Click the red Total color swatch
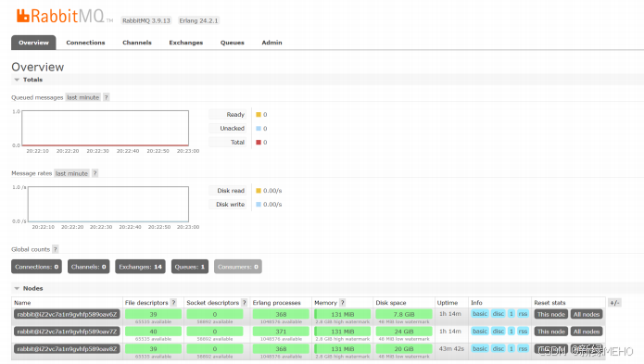This screenshot has height=364, width=644. (x=259, y=143)
